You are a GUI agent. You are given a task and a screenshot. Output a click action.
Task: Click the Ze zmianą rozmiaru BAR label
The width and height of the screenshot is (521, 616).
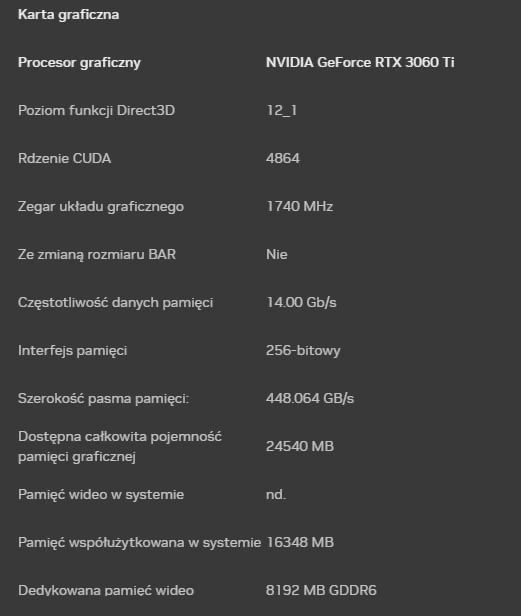click(x=97, y=255)
